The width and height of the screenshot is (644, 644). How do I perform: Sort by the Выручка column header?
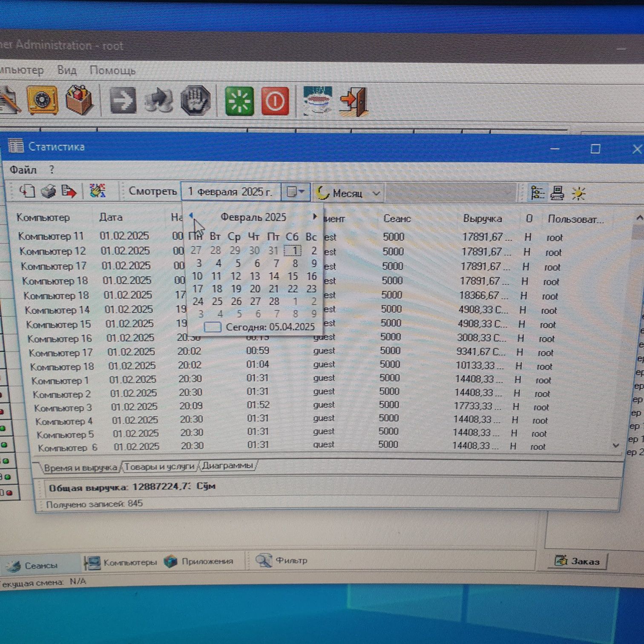click(483, 218)
